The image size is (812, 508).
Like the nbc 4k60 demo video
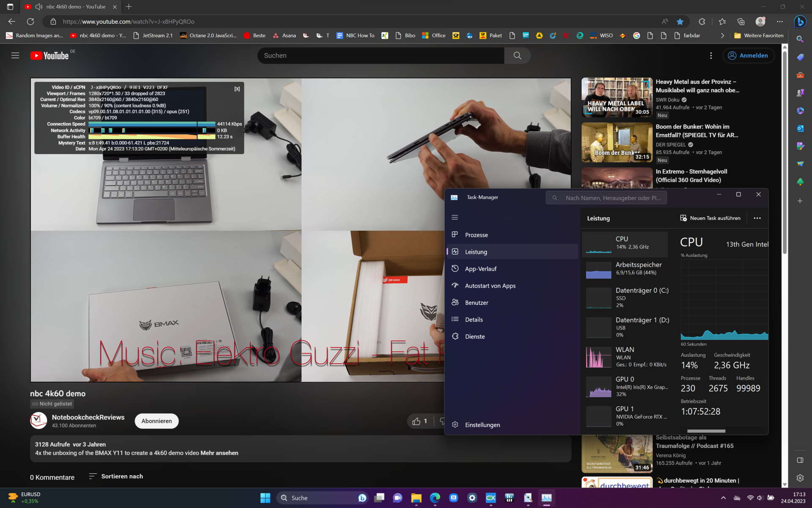(x=417, y=421)
